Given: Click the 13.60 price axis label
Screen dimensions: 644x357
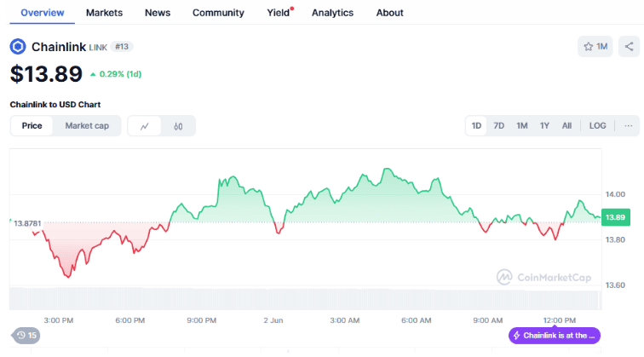Looking at the screenshot, I should pos(615,285).
